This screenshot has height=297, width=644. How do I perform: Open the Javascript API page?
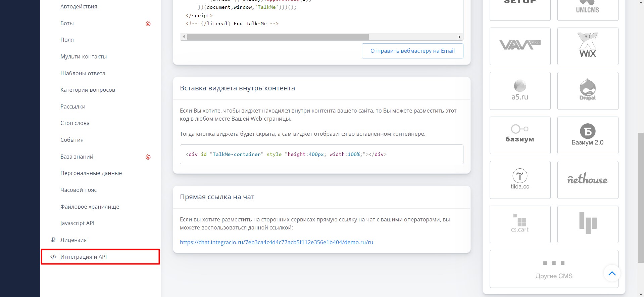click(77, 223)
